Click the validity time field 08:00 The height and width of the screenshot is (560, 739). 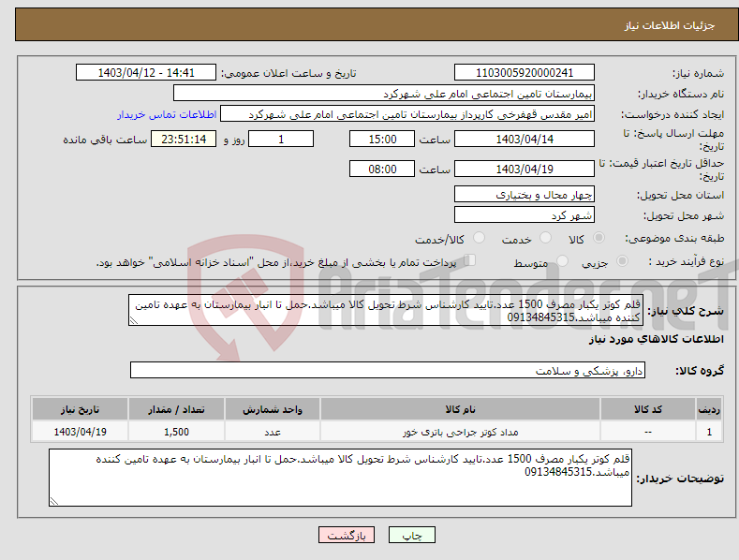pos(382,169)
